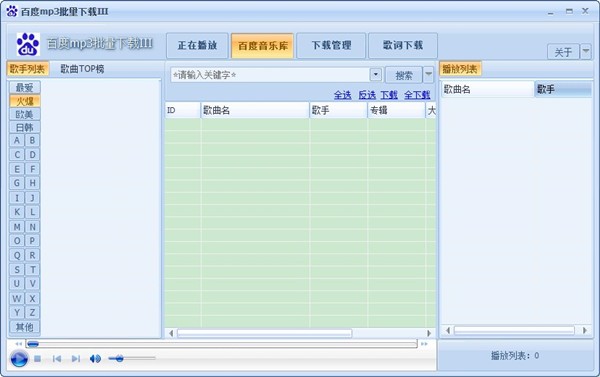This screenshot has width=600, height=377.
Task: Filter singers by letter S
Action: pyautogui.click(x=17, y=270)
